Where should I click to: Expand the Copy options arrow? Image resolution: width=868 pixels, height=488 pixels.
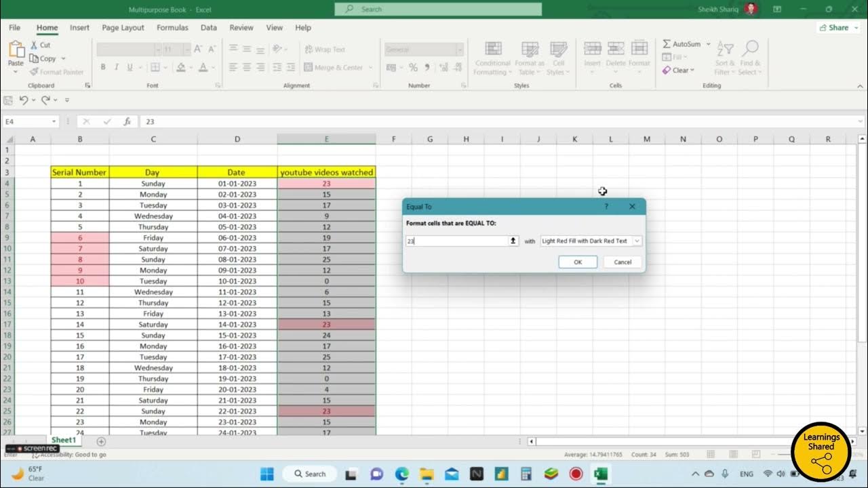pyautogui.click(x=63, y=58)
